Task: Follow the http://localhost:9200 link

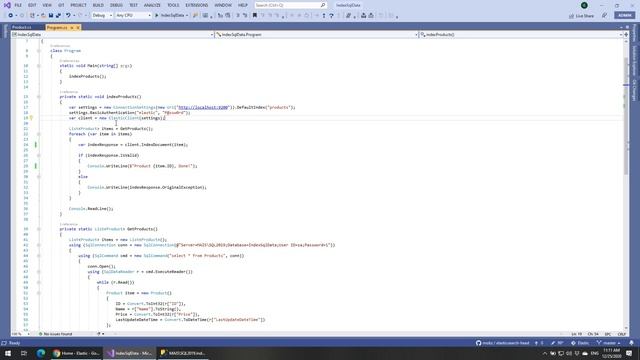Action: 203,107
